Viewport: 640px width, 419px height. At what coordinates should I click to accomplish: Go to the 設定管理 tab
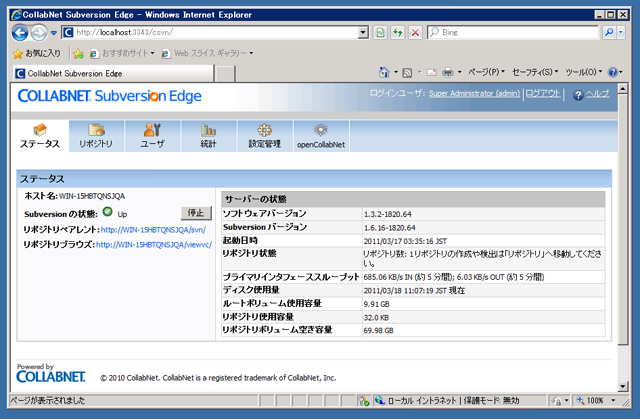click(x=265, y=136)
